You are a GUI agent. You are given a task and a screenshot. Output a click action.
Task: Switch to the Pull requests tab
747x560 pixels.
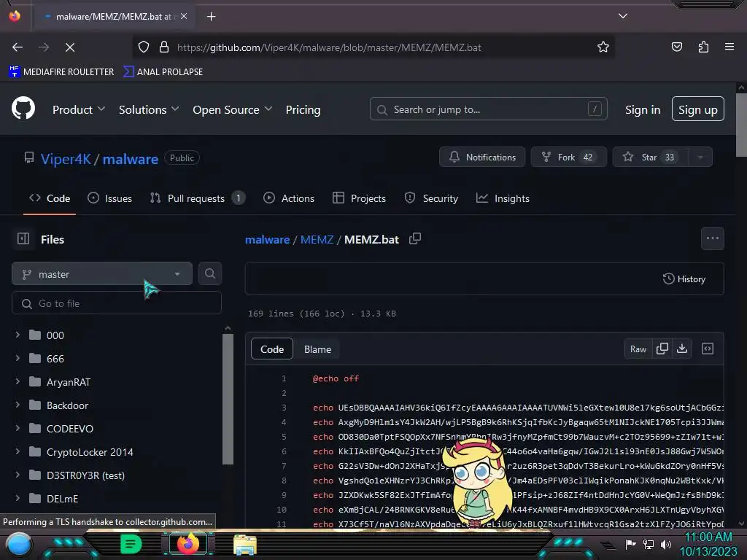click(197, 198)
